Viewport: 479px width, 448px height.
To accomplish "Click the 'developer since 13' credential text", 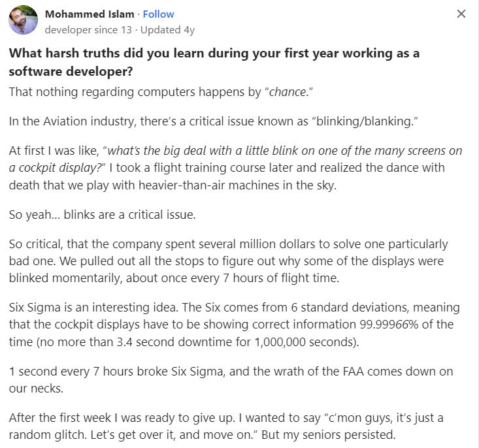I will [88, 30].
